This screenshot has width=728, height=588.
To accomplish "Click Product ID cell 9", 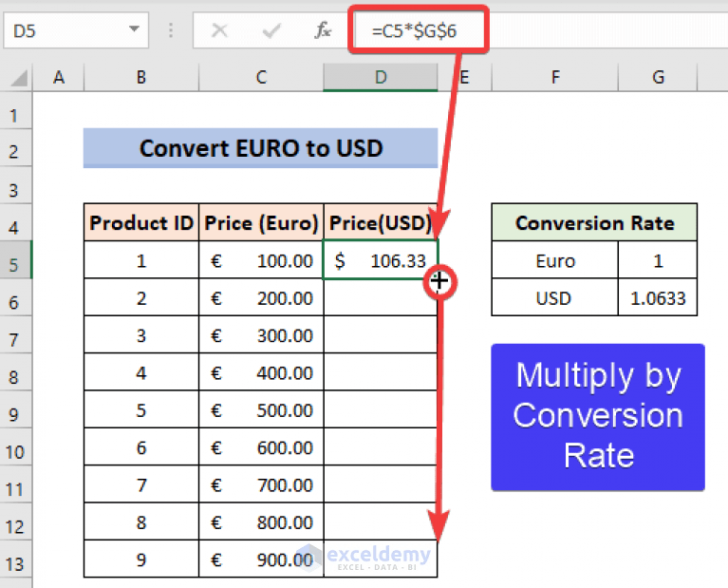I will click(141, 560).
